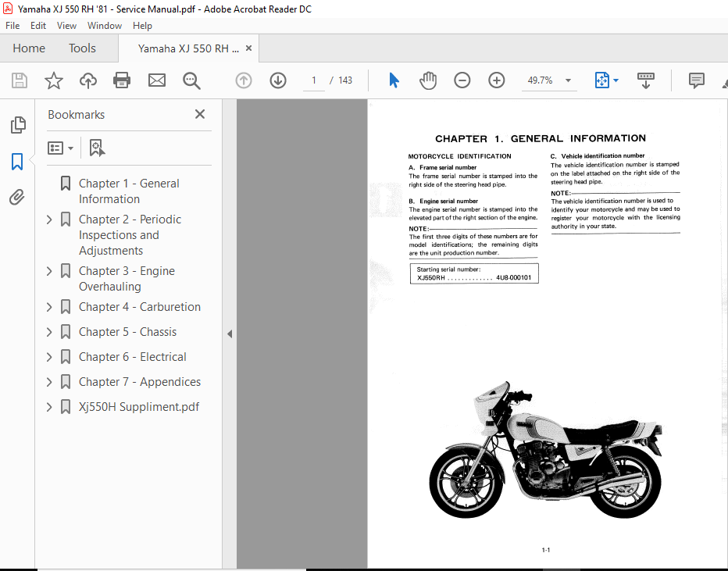Star the document with the bookmark star icon
Image resolution: width=728 pixels, height=571 pixels.
tap(54, 80)
